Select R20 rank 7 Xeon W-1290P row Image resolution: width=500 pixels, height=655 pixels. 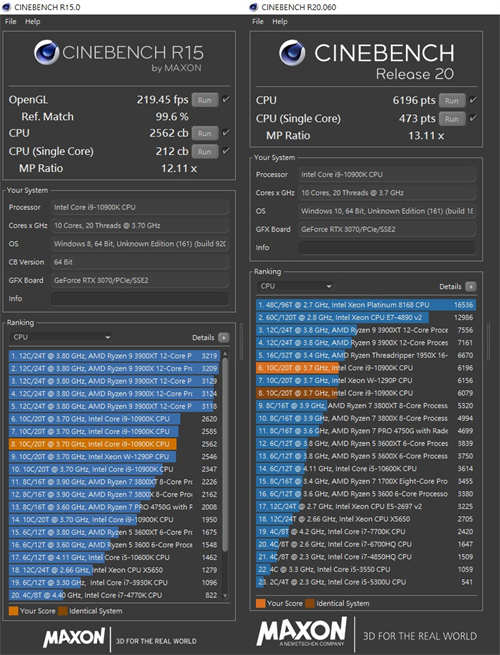(x=366, y=381)
